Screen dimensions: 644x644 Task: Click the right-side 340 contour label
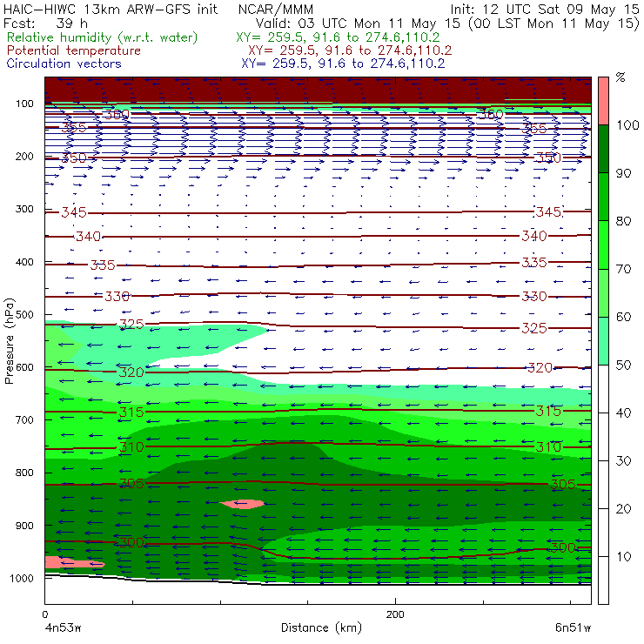click(x=534, y=236)
